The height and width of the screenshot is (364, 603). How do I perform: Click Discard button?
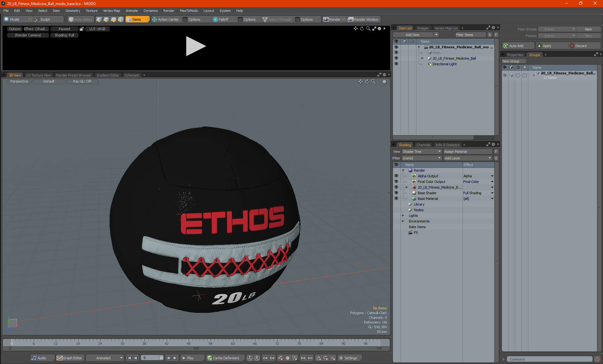[x=584, y=46]
